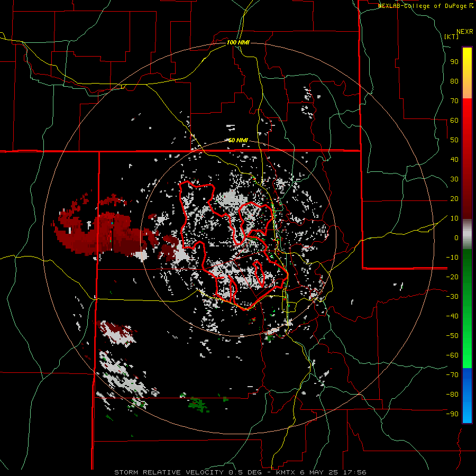Screen dimensions: 476x476
Task: Select the positive 10 scale value
Action: pos(454,218)
